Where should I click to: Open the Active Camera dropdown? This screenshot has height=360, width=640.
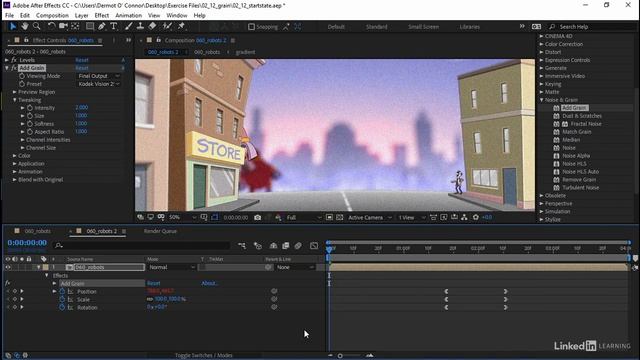(x=370, y=218)
